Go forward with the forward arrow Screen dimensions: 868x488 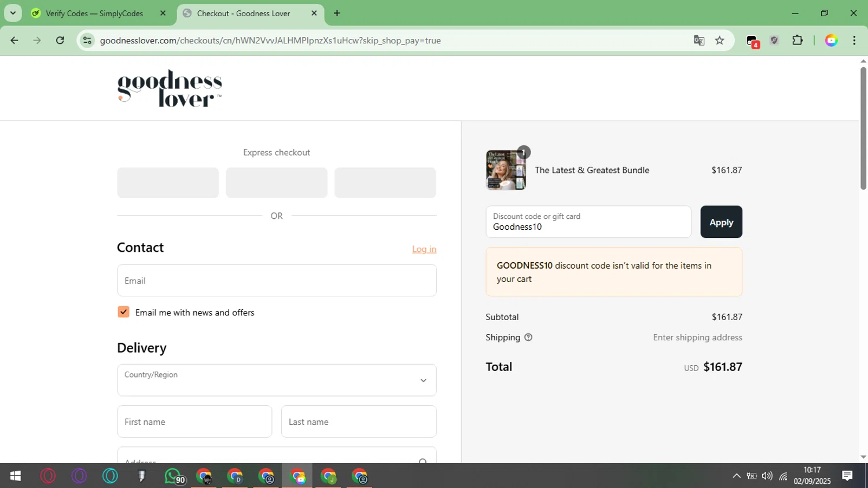[x=37, y=41]
